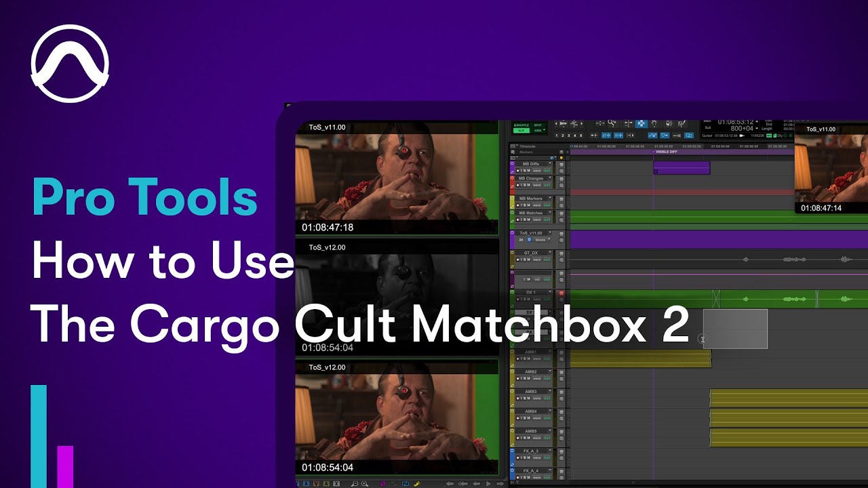Click the red indicator on DX 1 track
The image size is (868, 488).
click(561, 293)
